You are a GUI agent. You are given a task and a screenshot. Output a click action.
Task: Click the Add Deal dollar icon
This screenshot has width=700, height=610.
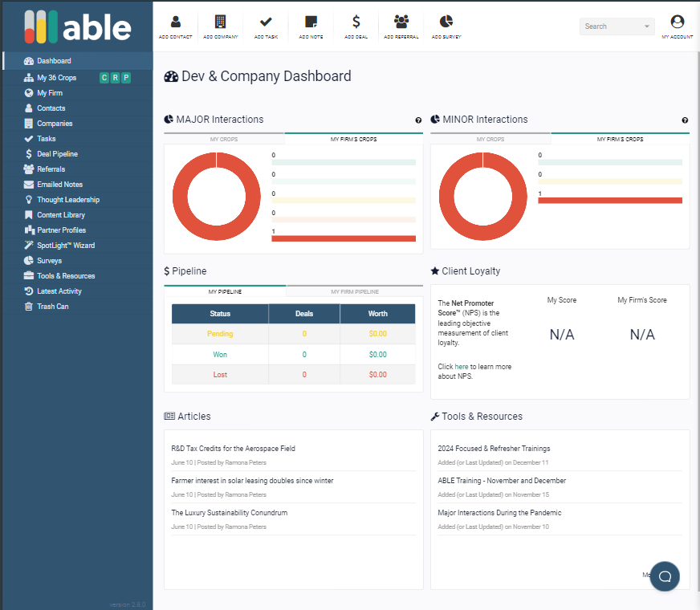[356, 22]
